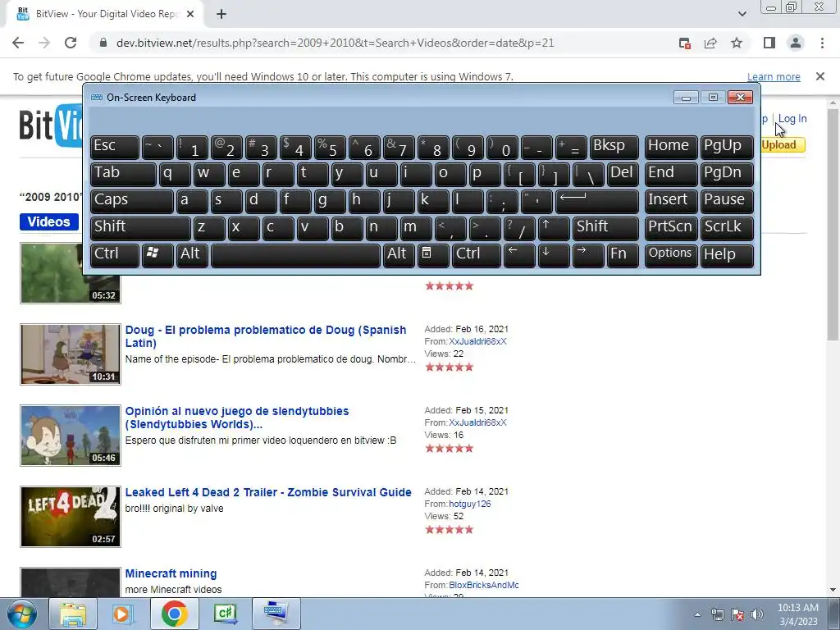Toggle Caps lock on the keyboard
Viewport: 840px width, 630px height.
132,202
